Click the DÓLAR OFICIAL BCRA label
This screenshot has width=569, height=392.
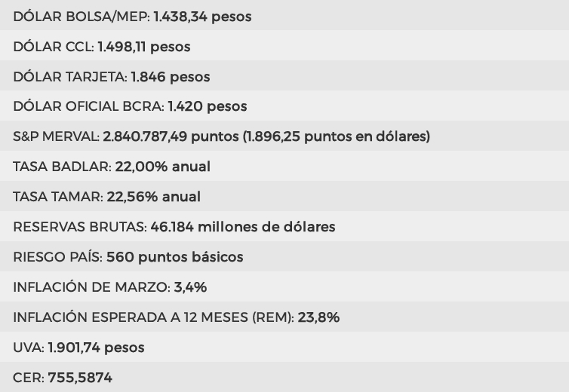(x=88, y=106)
